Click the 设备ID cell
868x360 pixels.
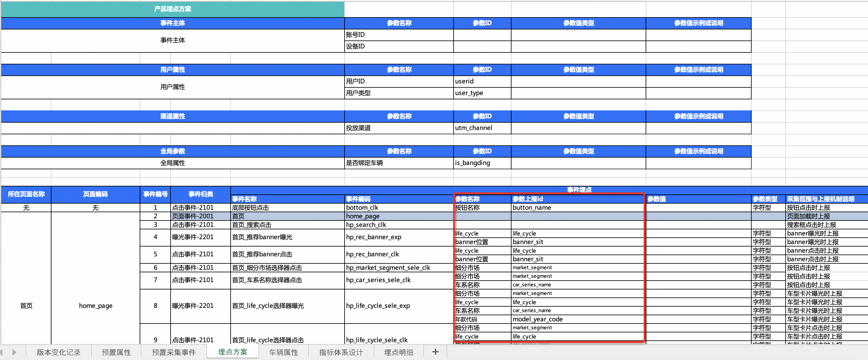[x=399, y=47]
